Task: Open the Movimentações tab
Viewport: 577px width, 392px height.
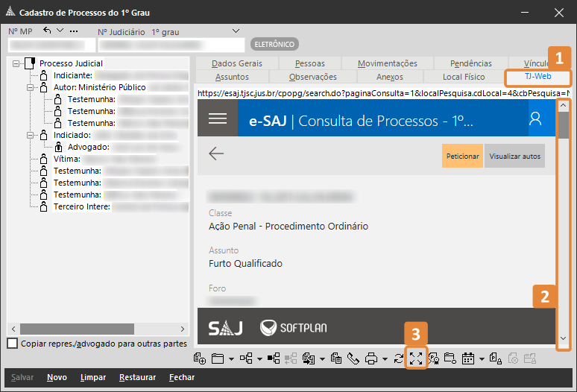Action: [x=387, y=63]
